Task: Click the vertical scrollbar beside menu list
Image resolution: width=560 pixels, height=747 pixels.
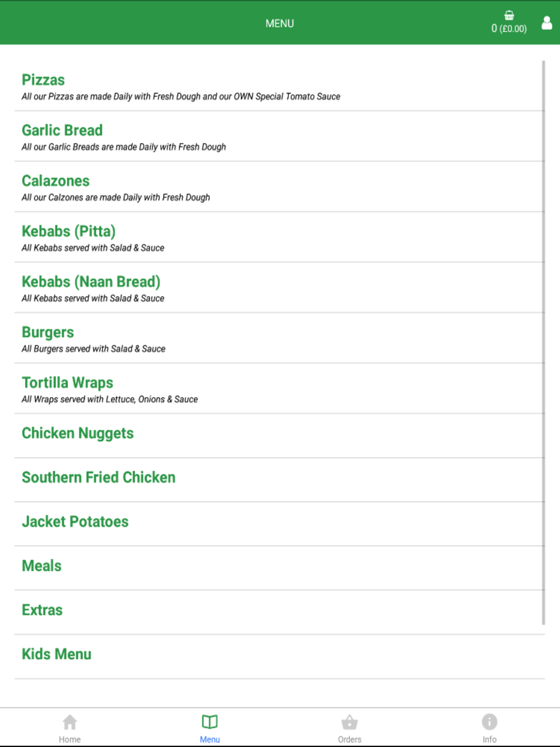Action: coord(543,342)
